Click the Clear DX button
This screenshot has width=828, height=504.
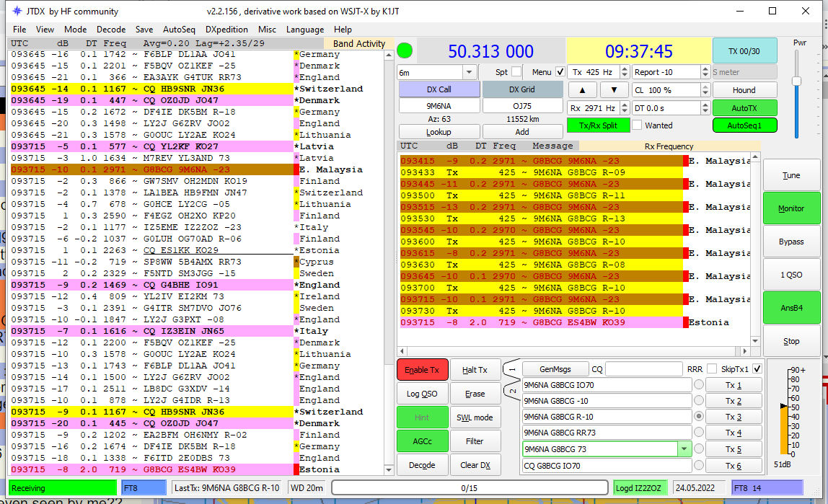pos(475,465)
